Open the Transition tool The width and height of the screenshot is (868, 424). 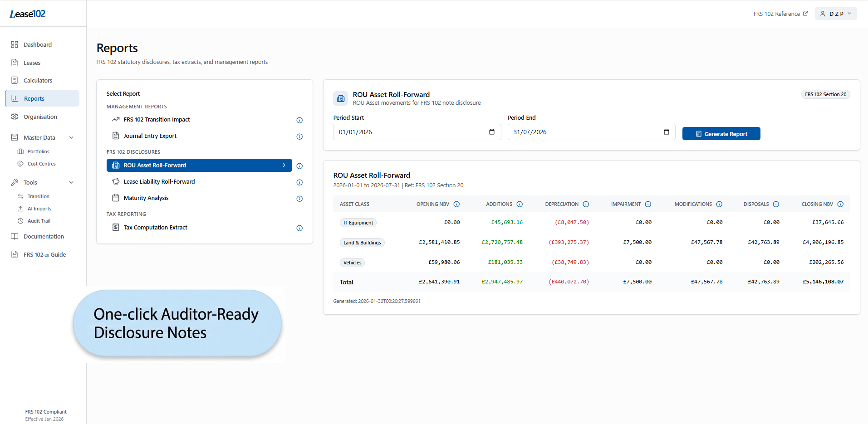point(38,196)
